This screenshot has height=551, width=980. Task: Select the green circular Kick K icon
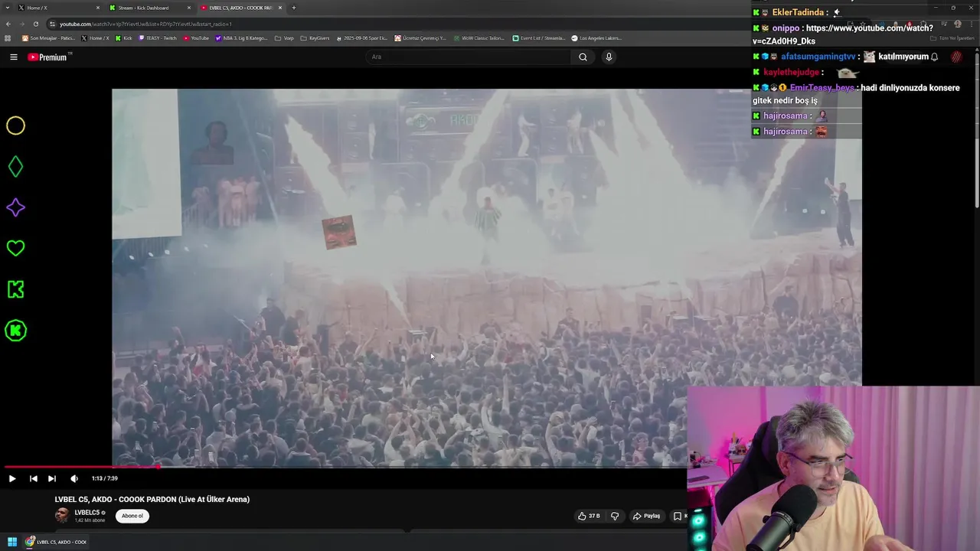click(x=15, y=331)
